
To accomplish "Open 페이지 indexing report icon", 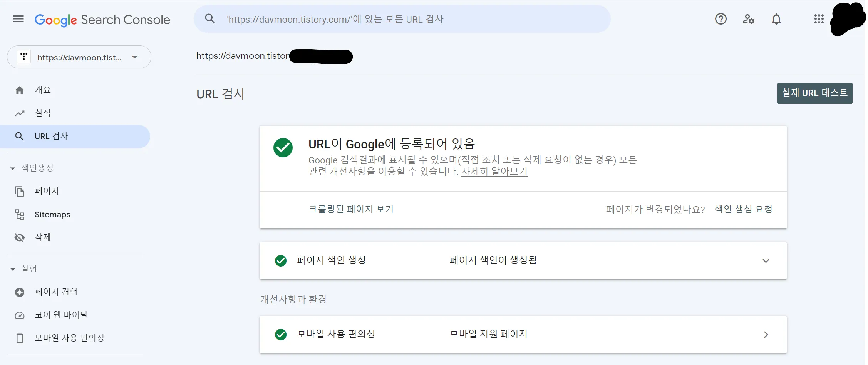I will coord(19,191).
